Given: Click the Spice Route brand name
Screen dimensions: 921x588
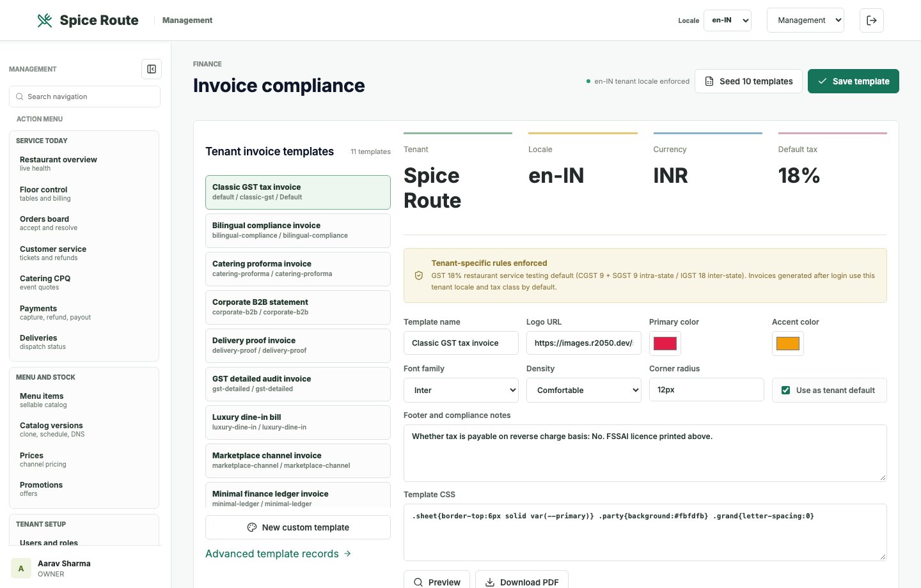Looking at the screenshot, I should point(99,20).
